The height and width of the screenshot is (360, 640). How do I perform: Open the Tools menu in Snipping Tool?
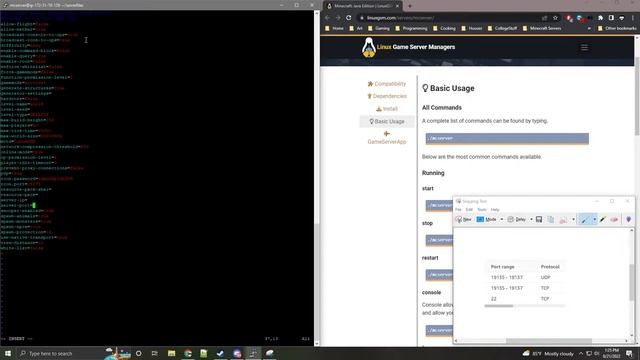482,209
